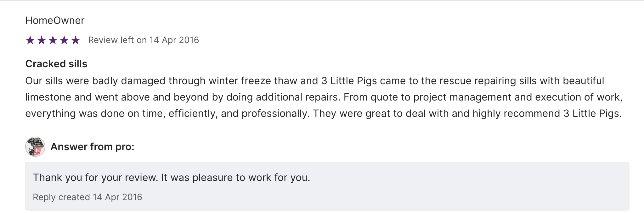Click '3 Little Pigs' in the review's first line

coord(349,81)
